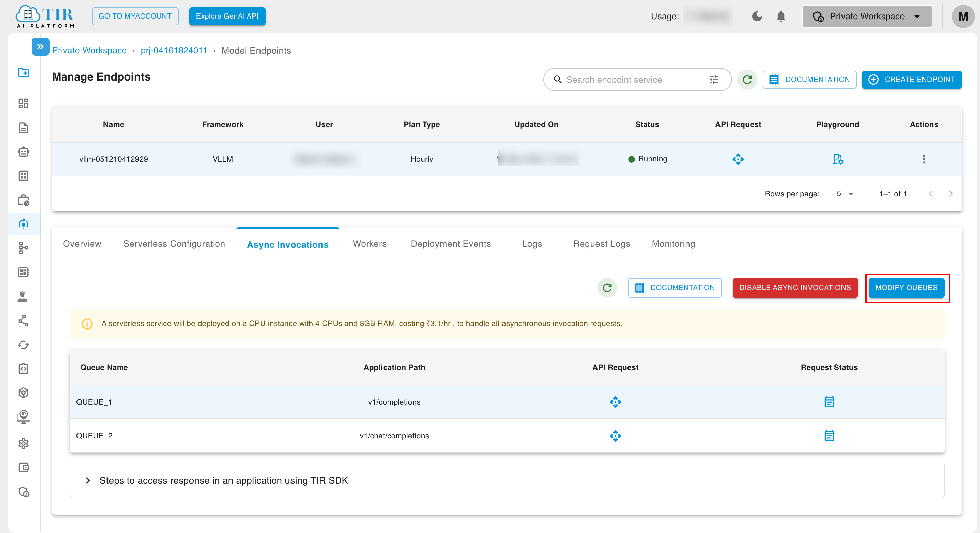
Task: Select endpoint row vllm-051210412929
Action: point(507,159)
